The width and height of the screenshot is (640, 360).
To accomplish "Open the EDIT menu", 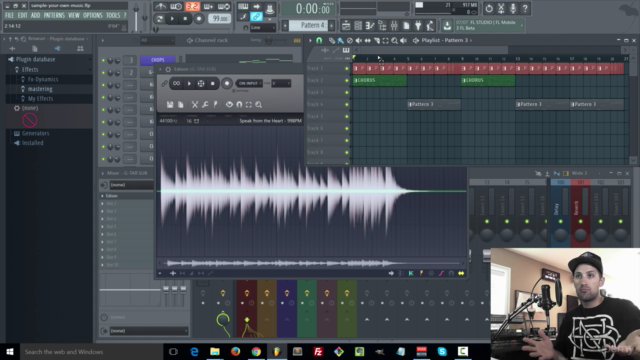I will [22, 16].
